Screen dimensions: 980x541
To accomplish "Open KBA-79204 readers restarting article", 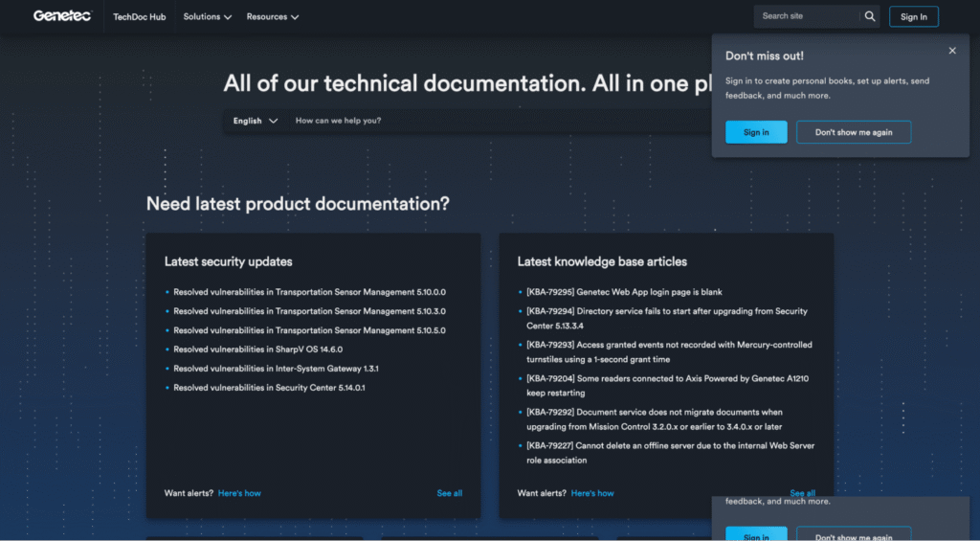I will pos(667,386).
